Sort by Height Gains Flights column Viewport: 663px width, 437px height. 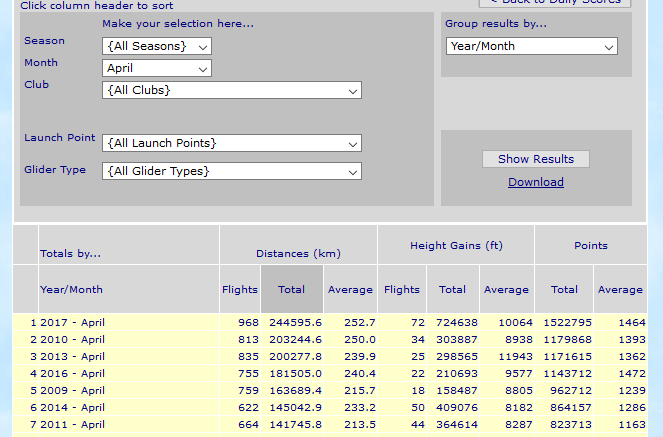[402, 290]
